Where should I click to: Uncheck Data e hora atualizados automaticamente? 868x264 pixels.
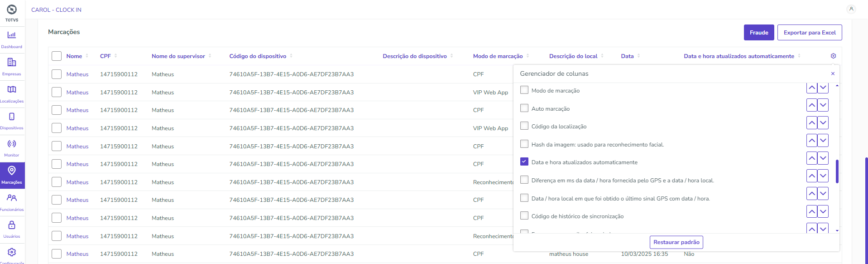click(524, 161)
